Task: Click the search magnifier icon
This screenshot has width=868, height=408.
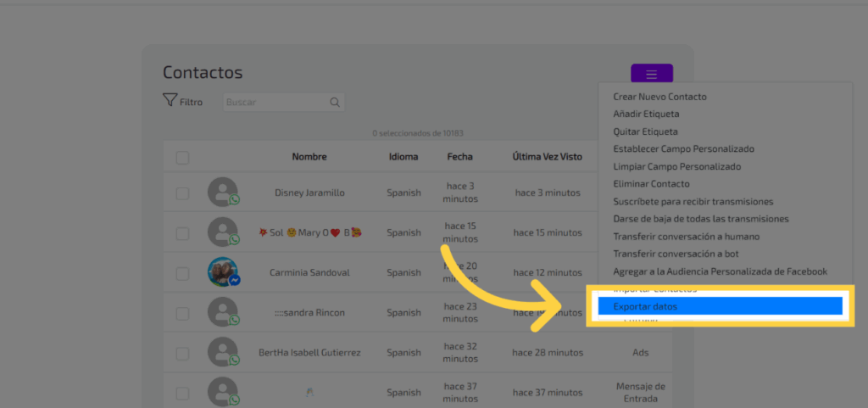Action: tap(335, 103)
